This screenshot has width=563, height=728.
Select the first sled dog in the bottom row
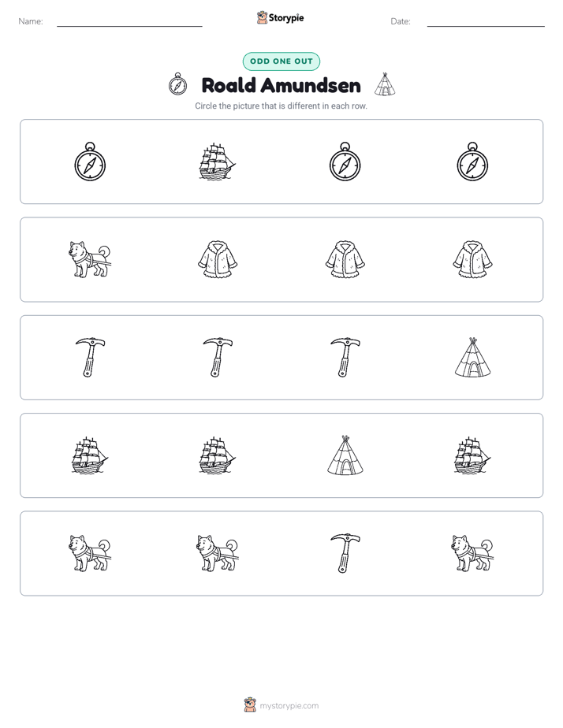coord(90,553)
